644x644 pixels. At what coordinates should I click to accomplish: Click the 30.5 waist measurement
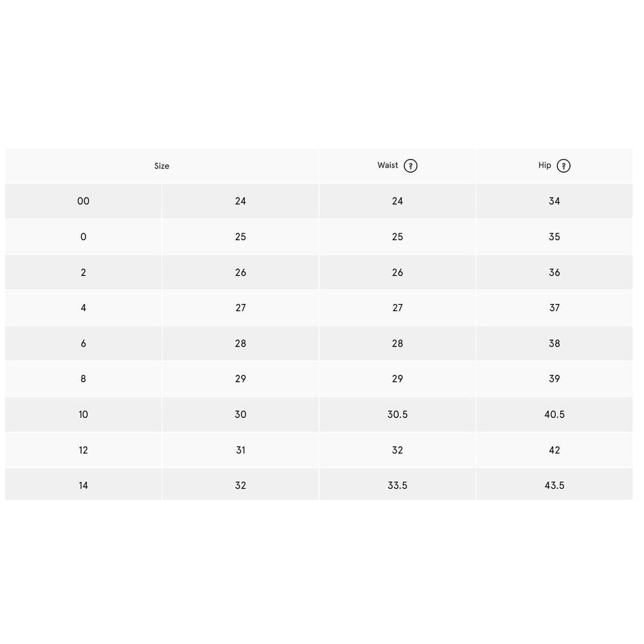click(x=397, y=414)
